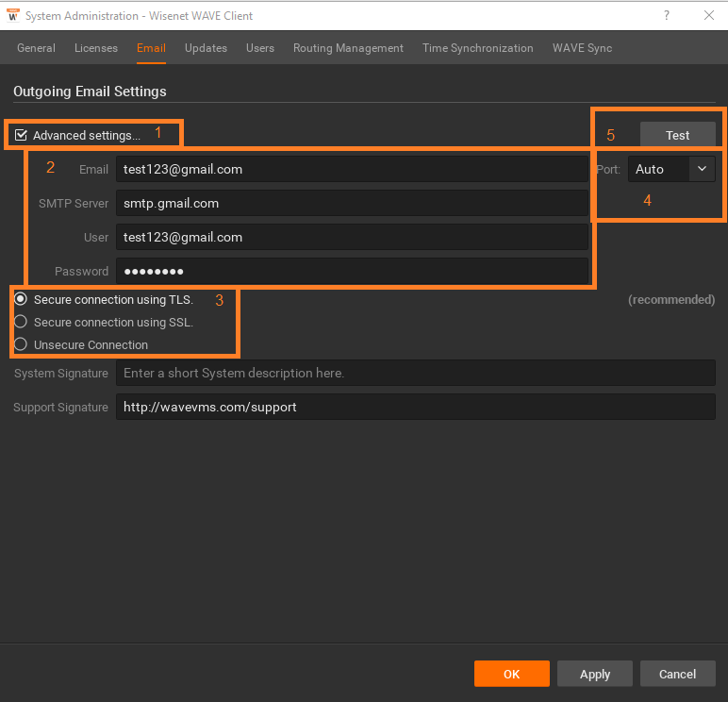Open the Port dropdown set to Auto

[x=671, y=169]
